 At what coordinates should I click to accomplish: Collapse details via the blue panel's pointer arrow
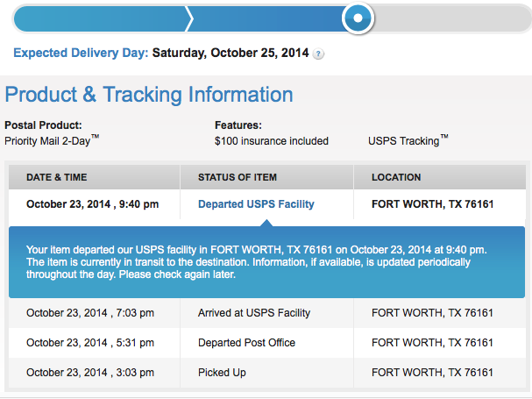click(x=266, y=223)
